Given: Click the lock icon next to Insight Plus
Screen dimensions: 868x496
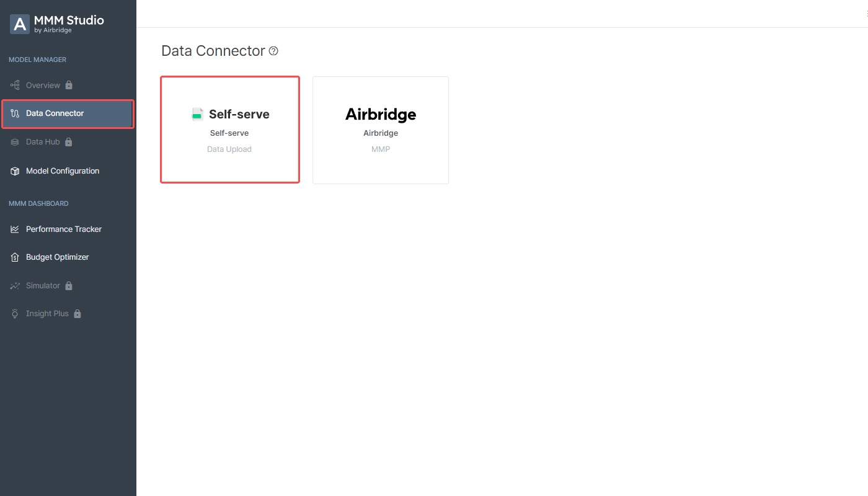Looking at the screenshot, I should click(77, 314).
